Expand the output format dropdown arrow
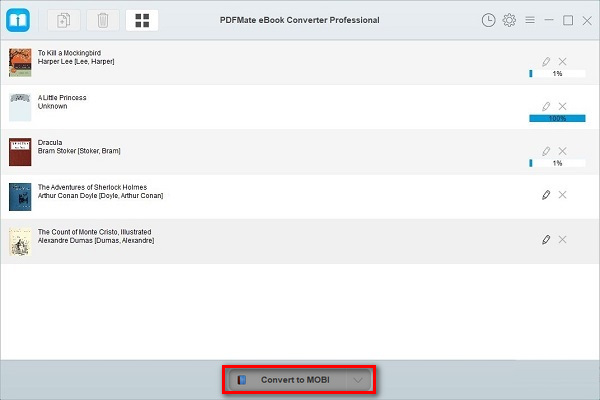Viewport: 600px width, 400px height. click(358, 380)
